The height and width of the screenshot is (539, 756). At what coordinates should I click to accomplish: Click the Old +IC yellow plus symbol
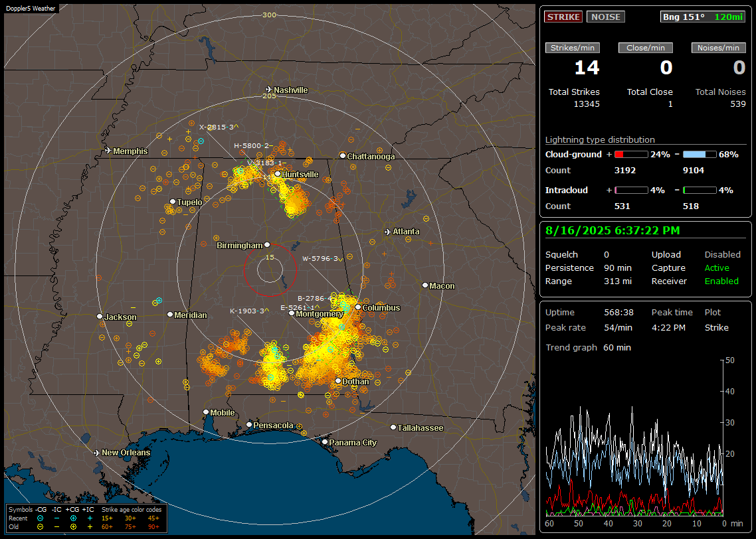pos(90,527)
